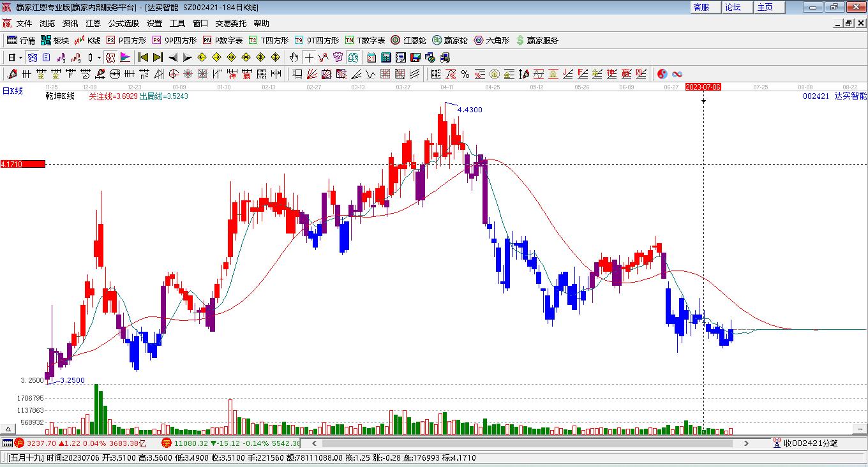Screen dimensions: 868x467
Task: Expand the candlestick style dropdown arrow
Action: (x=100, y=57)
